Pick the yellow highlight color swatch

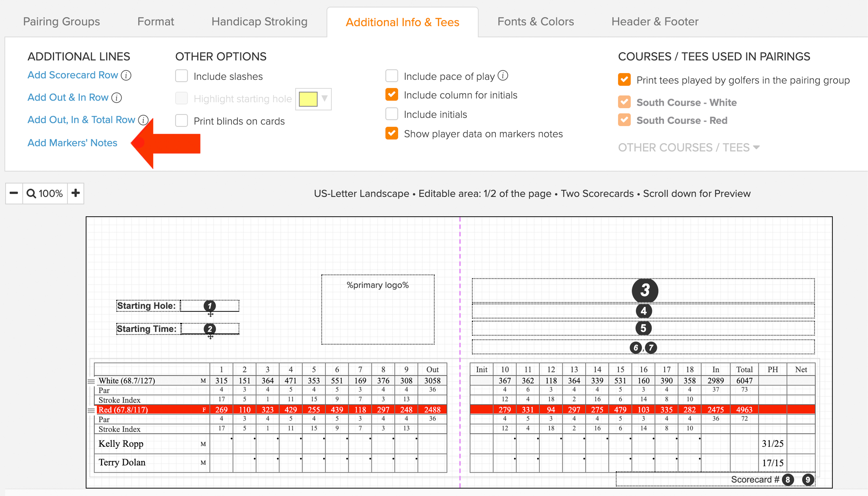308,99
